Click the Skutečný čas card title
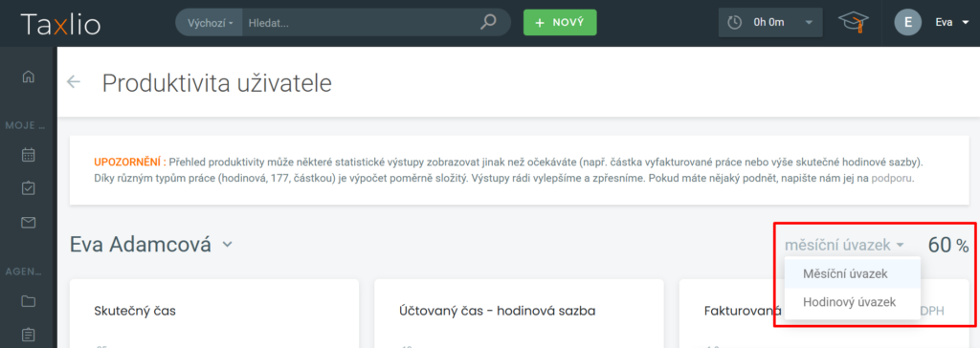The height and width of the screenshot is (348, 980). click(x=135, y=311)
